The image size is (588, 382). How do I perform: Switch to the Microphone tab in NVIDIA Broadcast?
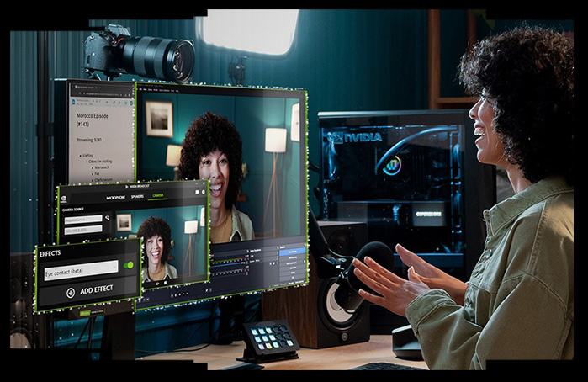tap(115, 198)
